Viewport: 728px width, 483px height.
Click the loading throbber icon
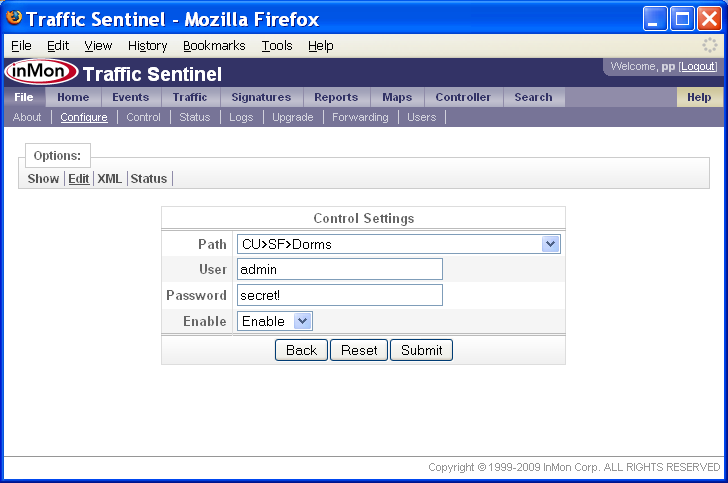pos(709,45)
